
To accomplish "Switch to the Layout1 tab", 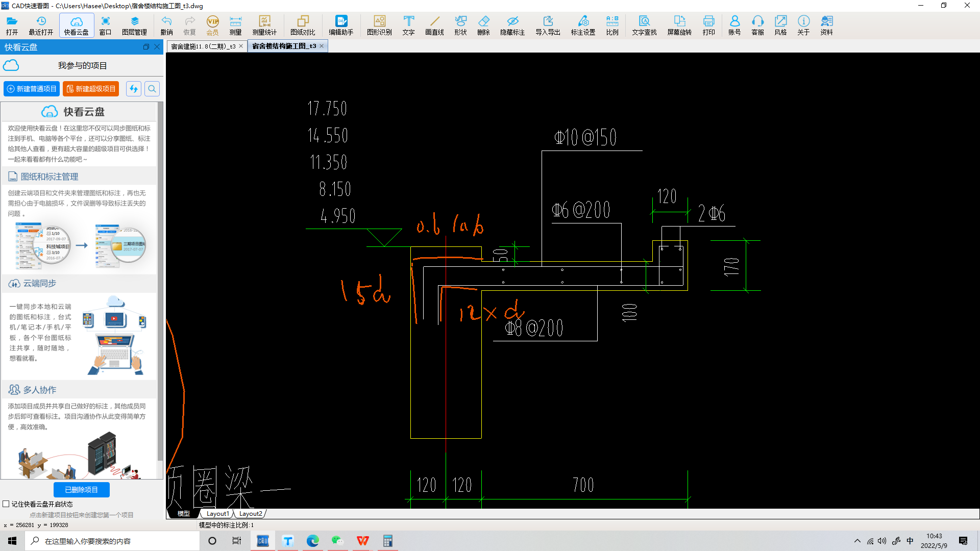I will coord(217,514).
